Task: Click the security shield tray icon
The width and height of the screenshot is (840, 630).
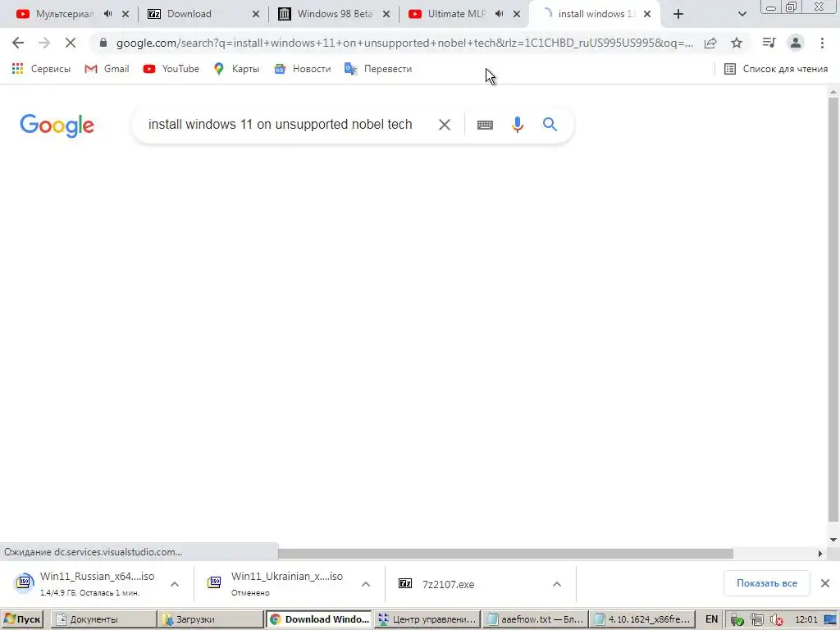Action: [737, 620]
